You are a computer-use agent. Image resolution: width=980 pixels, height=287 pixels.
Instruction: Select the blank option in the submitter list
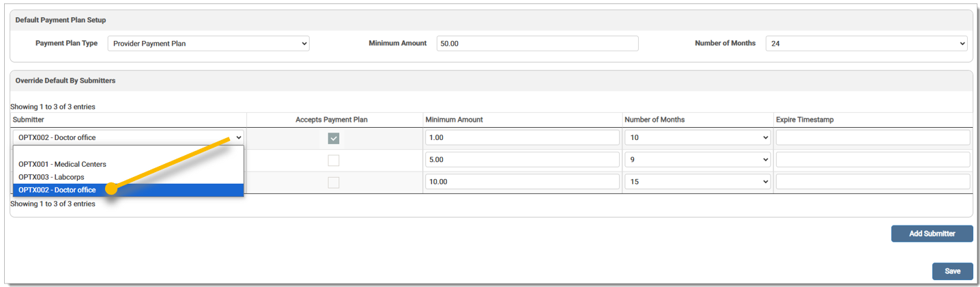click(128, 152)
